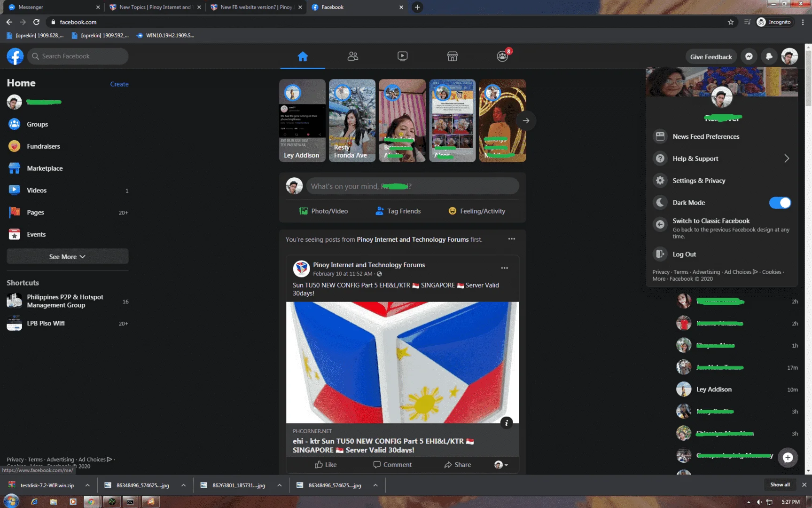This screenshot has width=812, height=508.
Task: Click the Give Feedback button
Action: pos(711,56)
